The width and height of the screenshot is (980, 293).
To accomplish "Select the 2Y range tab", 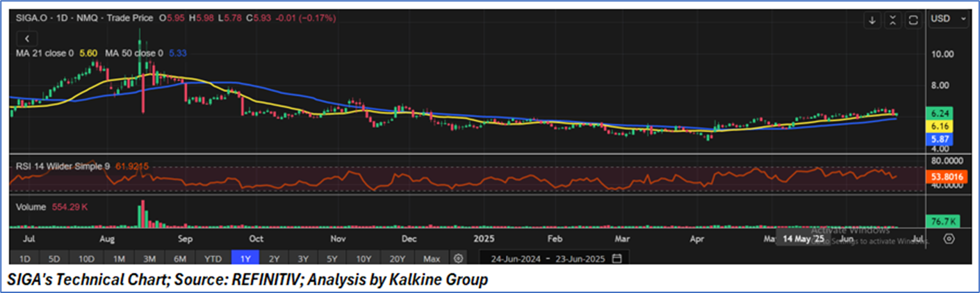I will pos(274,258).
